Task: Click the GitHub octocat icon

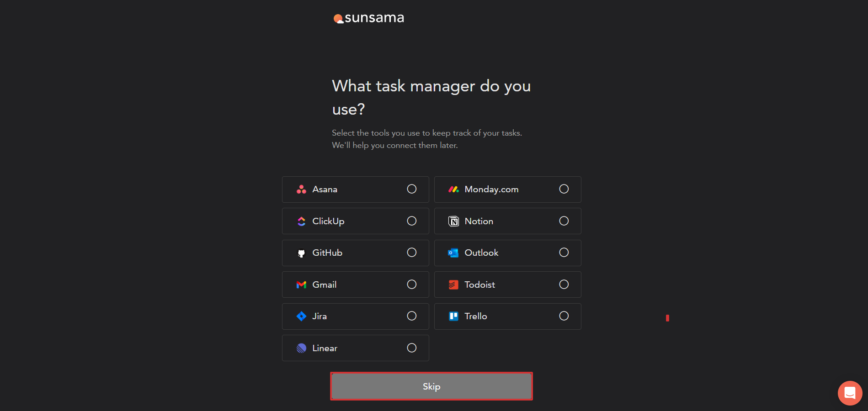Action: point(301,253)
